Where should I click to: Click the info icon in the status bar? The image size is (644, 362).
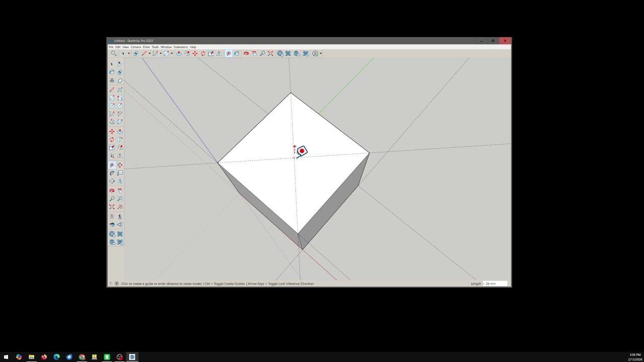tap(117, 284)
